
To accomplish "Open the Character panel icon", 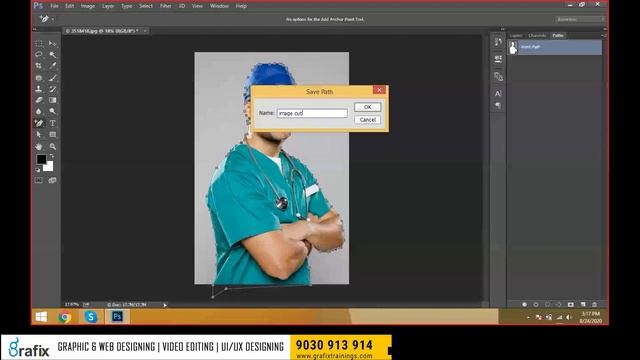I will (498, 93).
